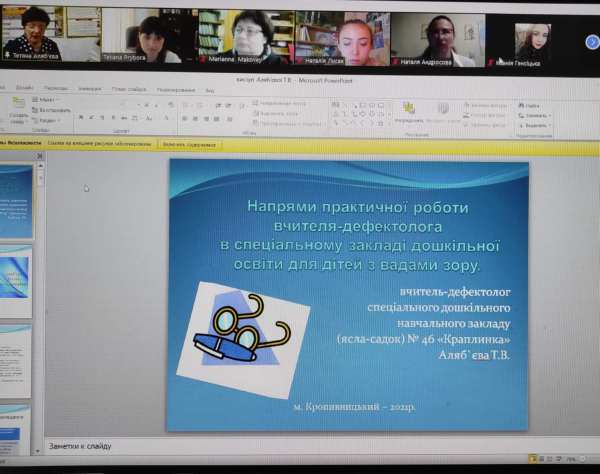Click Enable Content button in yellow security bar

click(190, 144)
